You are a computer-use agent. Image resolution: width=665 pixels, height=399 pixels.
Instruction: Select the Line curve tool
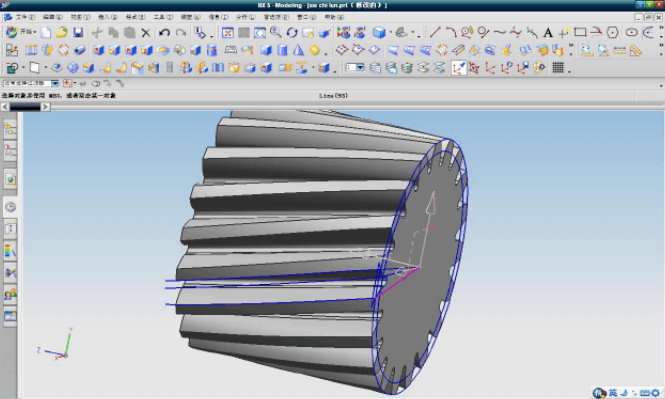click(435, 32)
